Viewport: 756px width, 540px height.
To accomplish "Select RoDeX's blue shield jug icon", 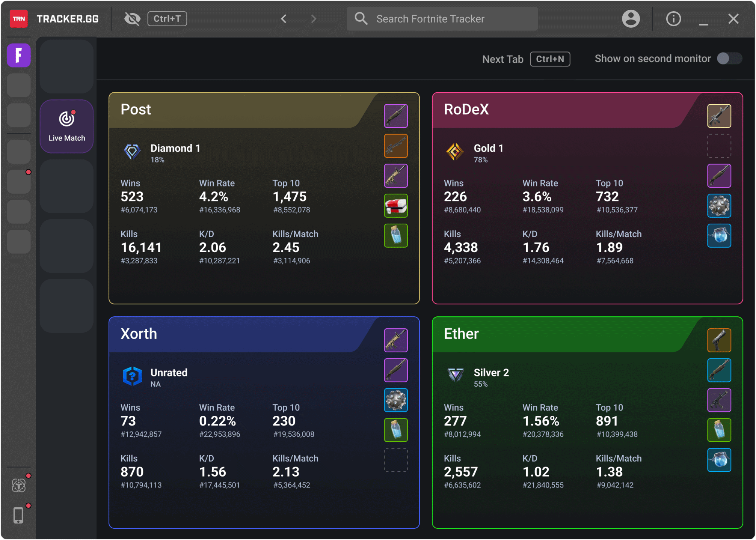I will [x=719, y=236].
